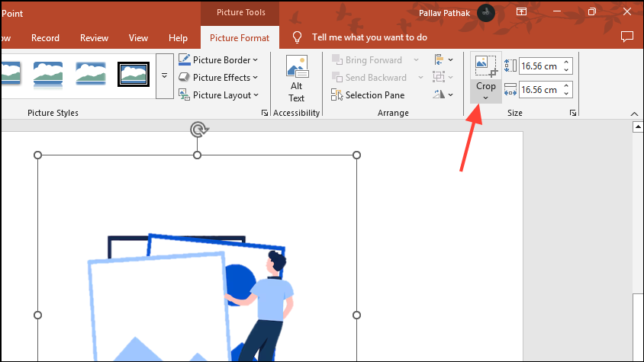
Task: Click the top-middle sizing handle of the picture
Action: pyautogui.click(x=197, y=155)
